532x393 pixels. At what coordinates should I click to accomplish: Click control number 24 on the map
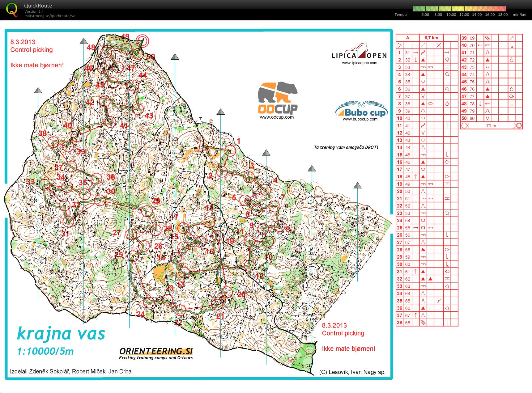[x=140, y=314]
